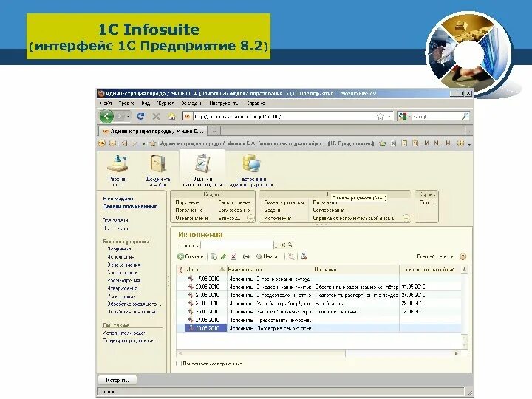Open dropdown after 1C forward arrow
Viewport: 532px width, 399px height.
(143, 143)
